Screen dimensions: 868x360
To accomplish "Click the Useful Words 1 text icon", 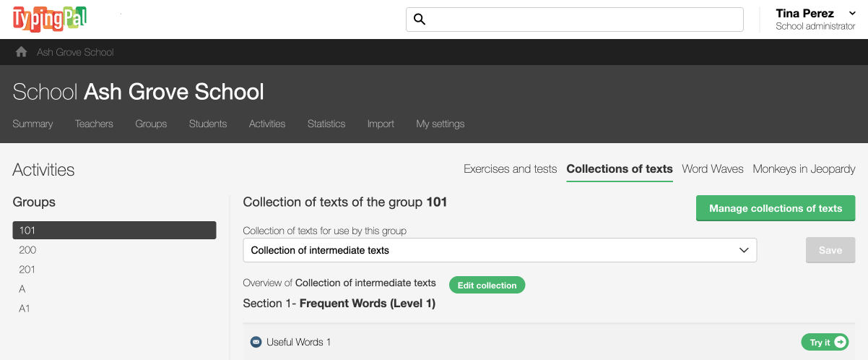I will 255,342.
